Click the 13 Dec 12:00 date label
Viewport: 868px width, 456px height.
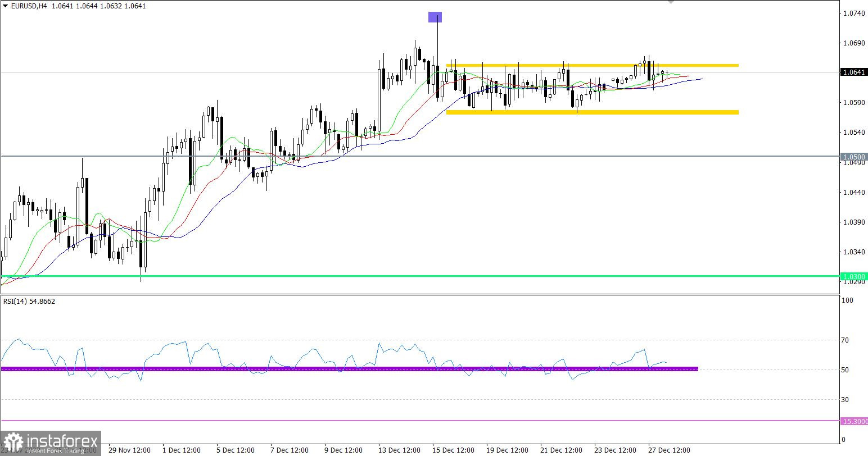pos(399,450)
